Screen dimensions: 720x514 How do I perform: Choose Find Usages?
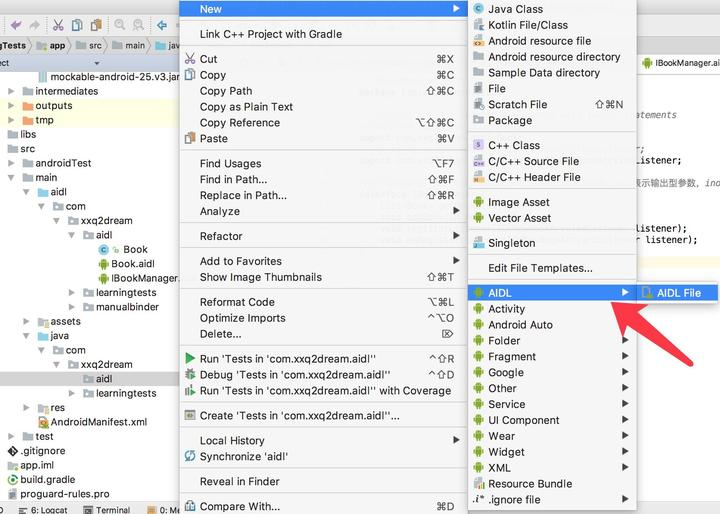(x=323, y=164)
